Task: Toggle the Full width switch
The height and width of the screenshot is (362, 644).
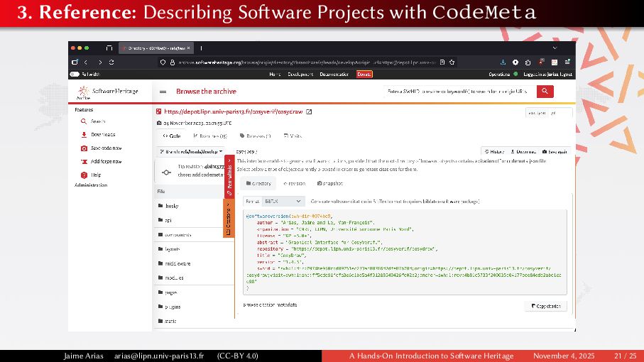Action: tap(75, 74)
